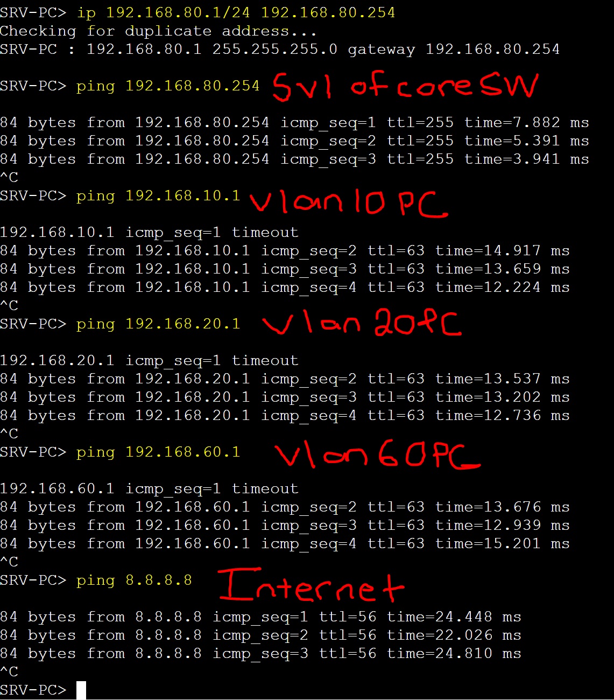Click the 'ip 192.168.80.1/24' command line
The width and height of the screenshot is (614, 700).
pos(197,13)
